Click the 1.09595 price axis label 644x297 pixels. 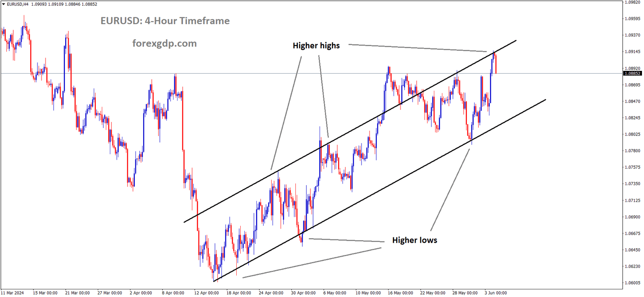pos(632,19)
